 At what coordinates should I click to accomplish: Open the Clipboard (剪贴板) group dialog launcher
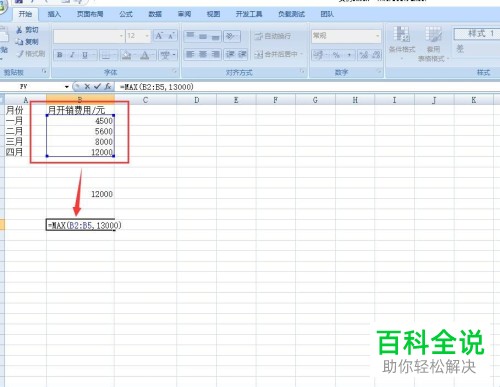pyautogui.click(x=44, y=71)
